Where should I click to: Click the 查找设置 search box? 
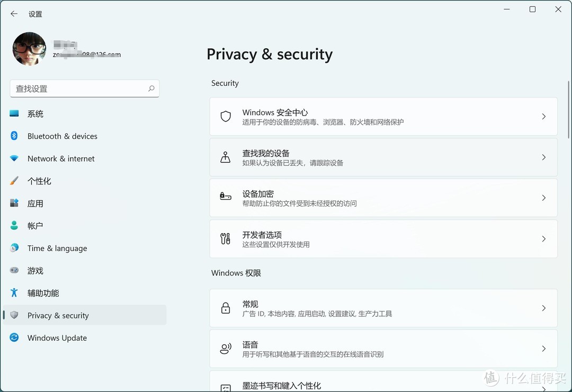click(85, 88)
